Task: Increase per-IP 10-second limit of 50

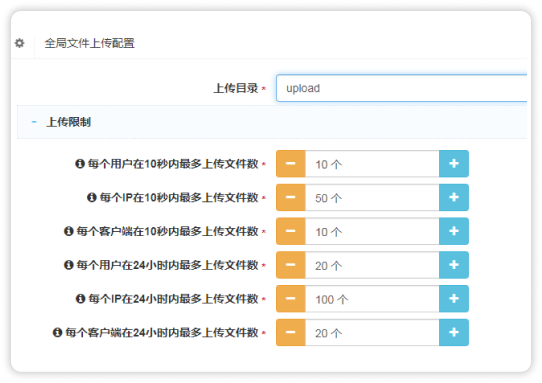Action: point(454,197)
